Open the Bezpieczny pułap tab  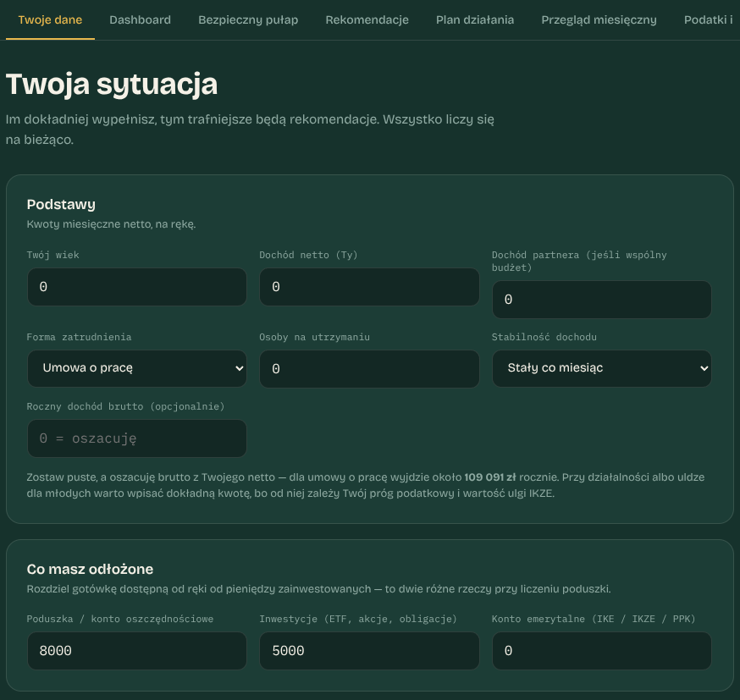pyautogui.click(x=248, y=19)
